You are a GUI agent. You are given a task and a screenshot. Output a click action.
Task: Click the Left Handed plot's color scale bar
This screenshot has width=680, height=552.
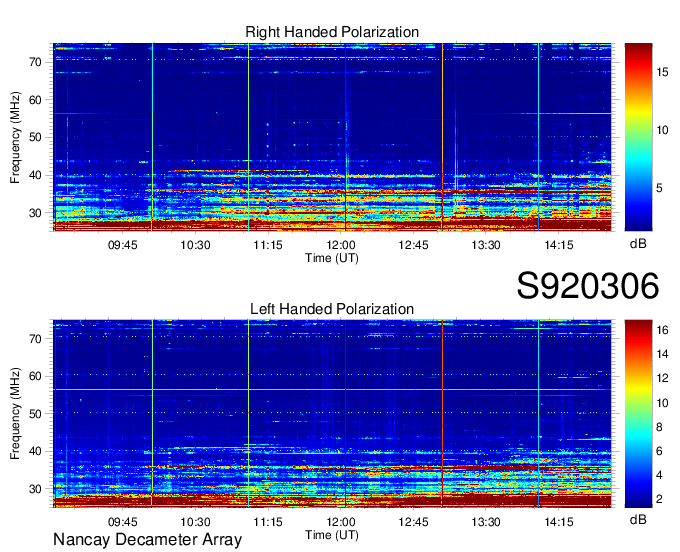[x=638, y=414]
